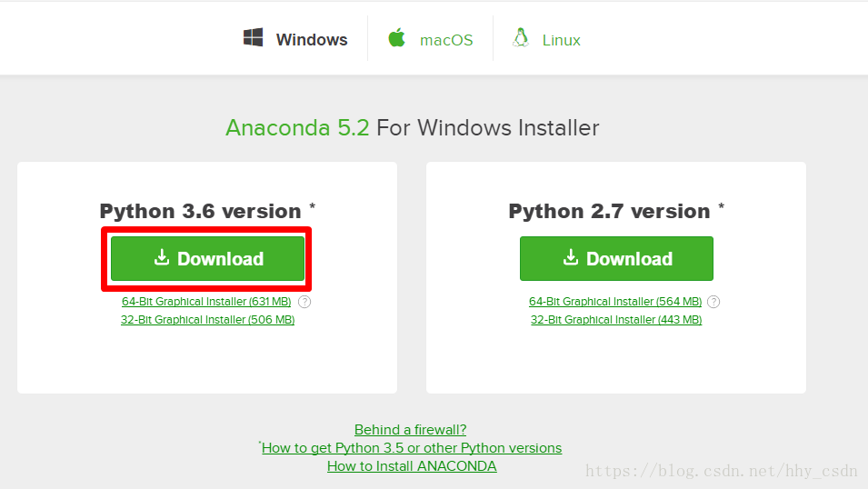Click help icon beside 564 MB installer
This screenshot has width=868, height=489.
click(713, 302)
